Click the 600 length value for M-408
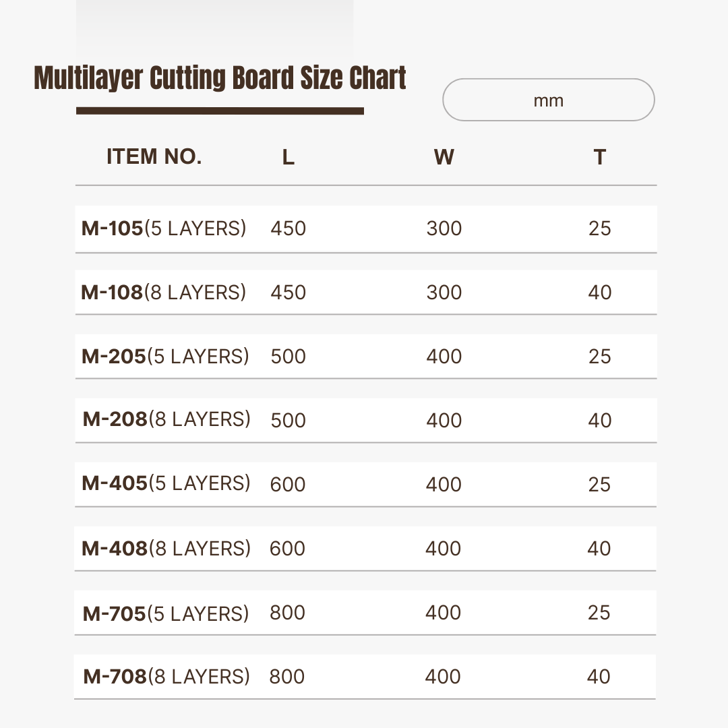 (287, 549)
